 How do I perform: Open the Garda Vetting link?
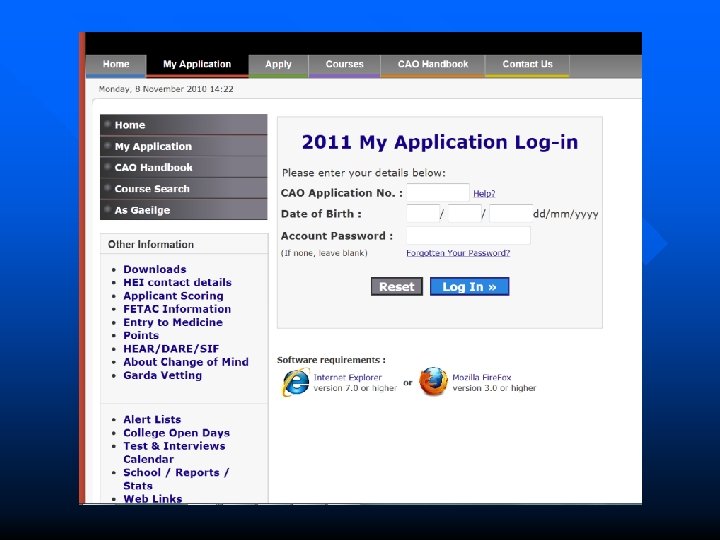pos(162,375)
